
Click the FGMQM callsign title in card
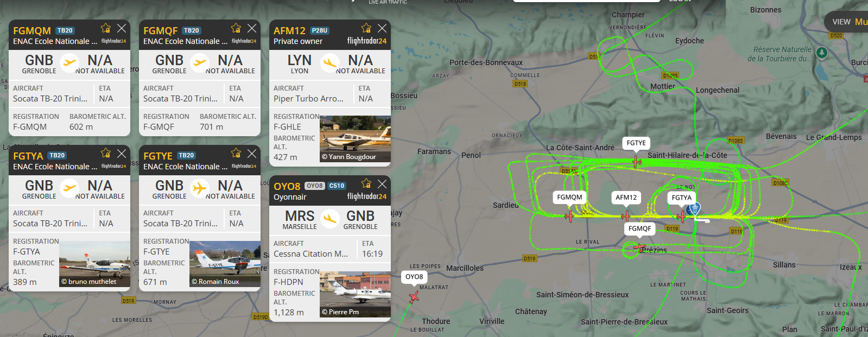click(32, 31)
